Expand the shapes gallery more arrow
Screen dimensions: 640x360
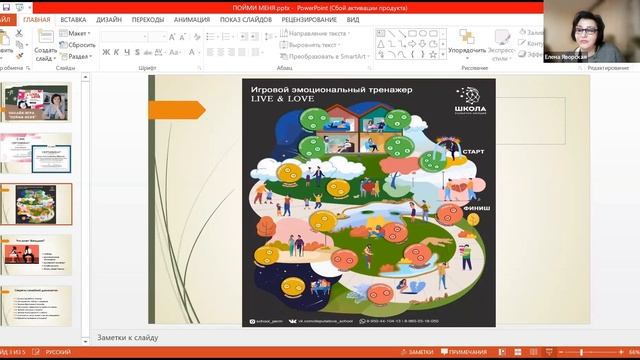443,54
